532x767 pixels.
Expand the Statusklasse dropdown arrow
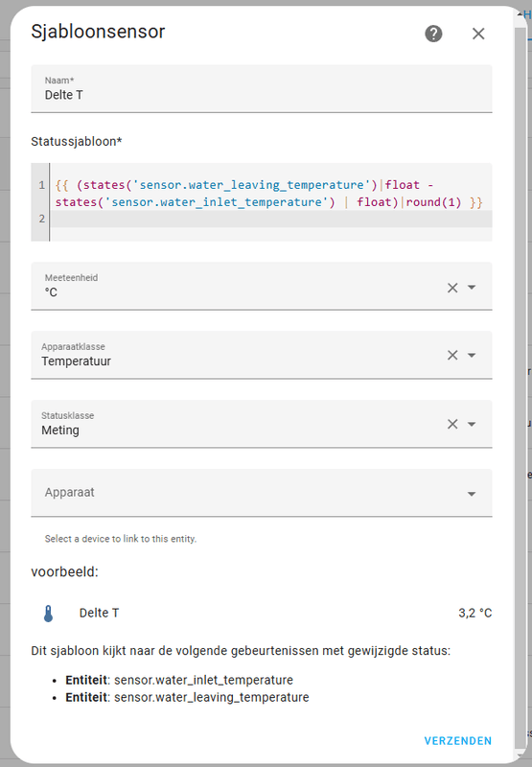(472, 424)
